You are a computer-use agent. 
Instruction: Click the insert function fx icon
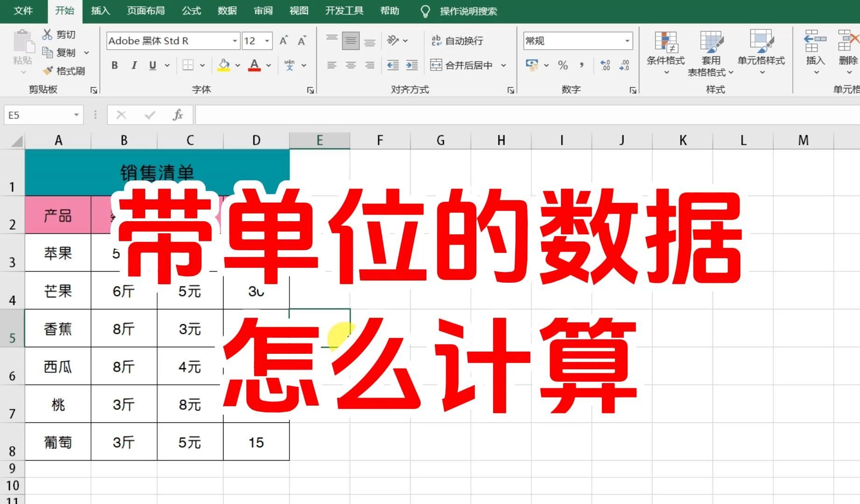(177, 115)
